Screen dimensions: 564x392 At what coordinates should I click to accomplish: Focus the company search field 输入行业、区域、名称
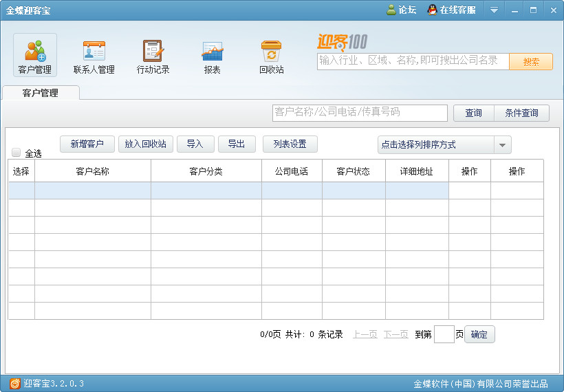pos(413,61)
